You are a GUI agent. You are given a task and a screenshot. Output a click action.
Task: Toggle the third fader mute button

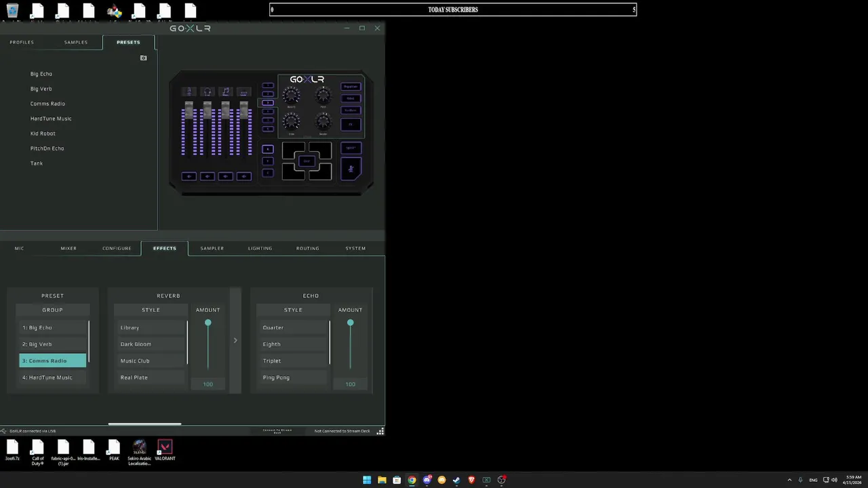pyautogui.click(x=226, y=176)
